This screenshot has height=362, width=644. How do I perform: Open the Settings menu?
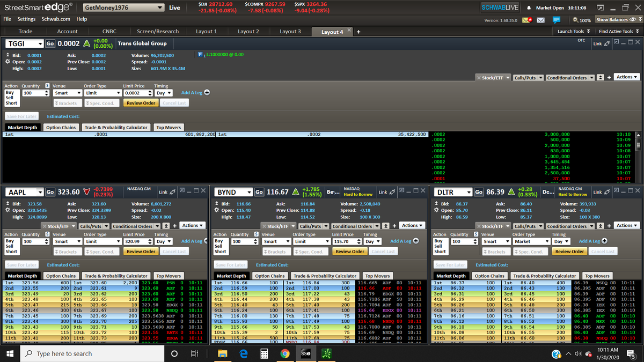26,19
